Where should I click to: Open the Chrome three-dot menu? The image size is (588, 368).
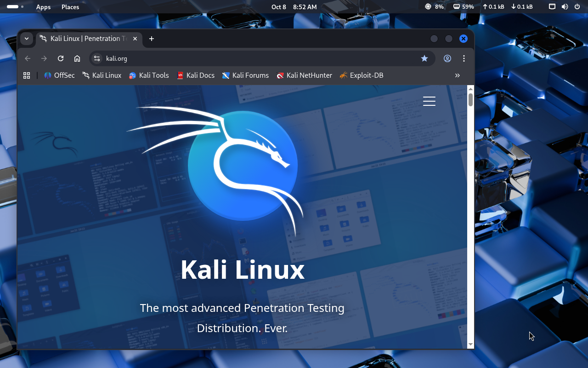pyautogui.click(x=464, y=58)
